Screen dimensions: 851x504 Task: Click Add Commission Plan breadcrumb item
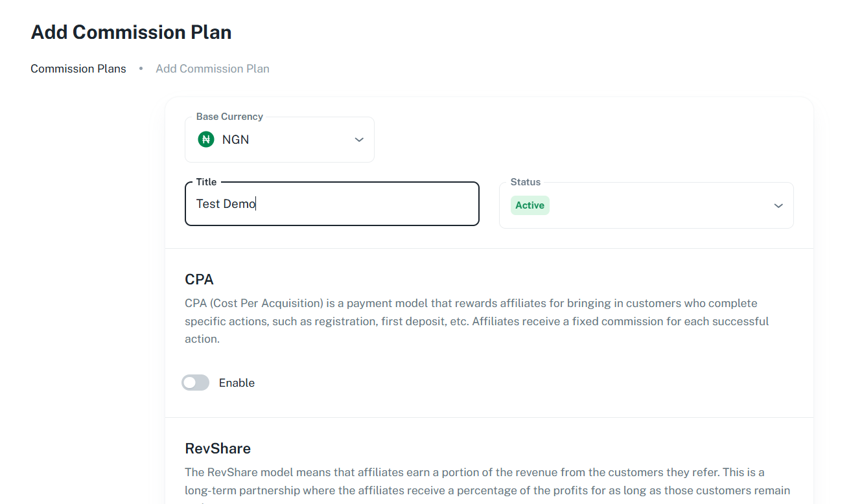(213, 69)
